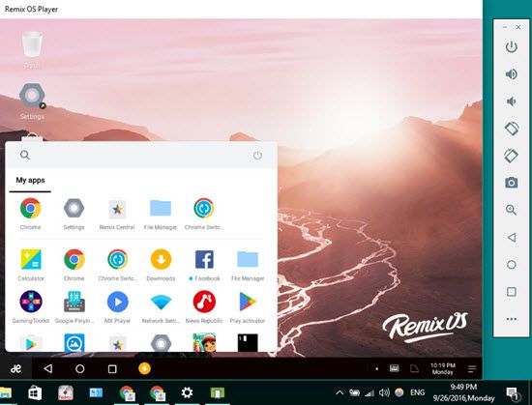532x405 pixels.
Task: Click the Remix OS start menu logo button
Action: point(15,368)
